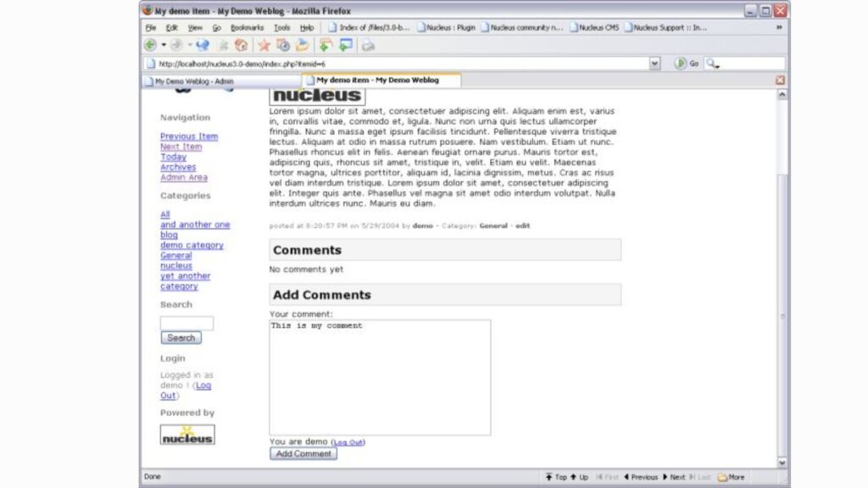Click Log Out link below comment box
The image size is (868, 488).
[x=348, y=442]
